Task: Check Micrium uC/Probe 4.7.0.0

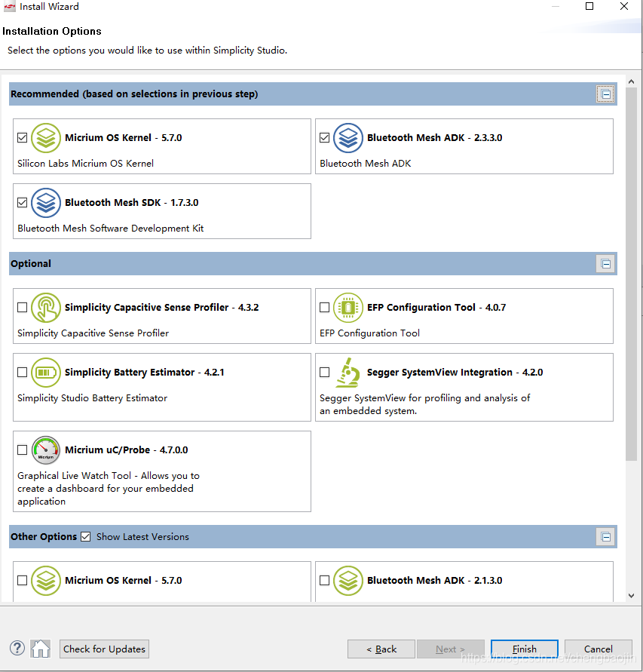Action: pos(23,450)
